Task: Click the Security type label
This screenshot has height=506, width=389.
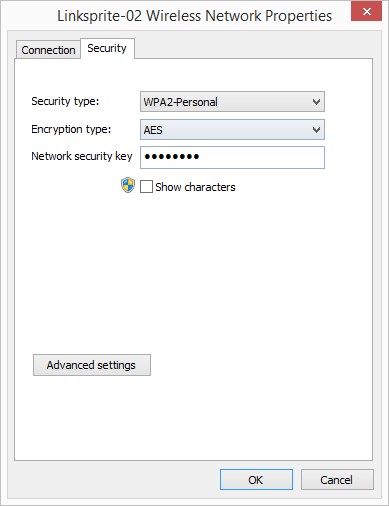Action: pos(65,101)
